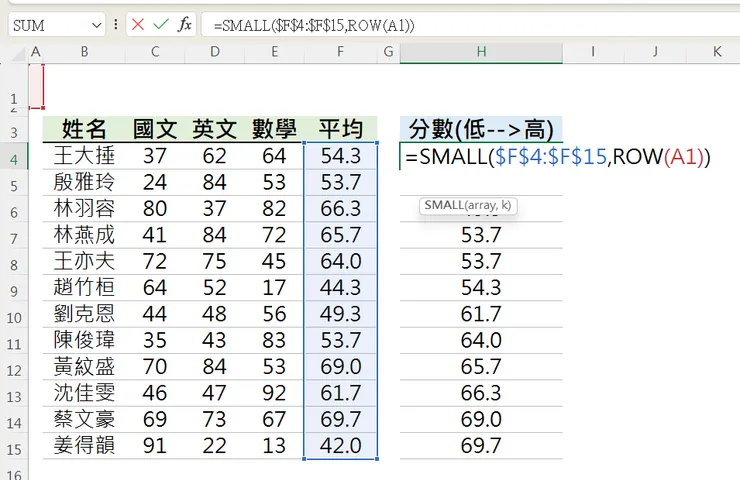740x480 pixels.
Task: Click average 44.3 in the 趙竹桓 row
Action: click(340, 288)
